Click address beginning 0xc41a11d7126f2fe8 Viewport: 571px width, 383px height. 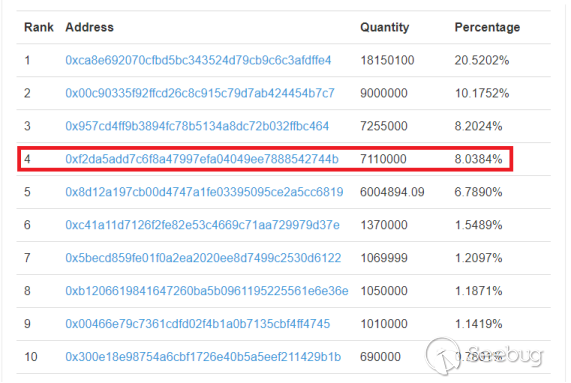pos(202,225)
